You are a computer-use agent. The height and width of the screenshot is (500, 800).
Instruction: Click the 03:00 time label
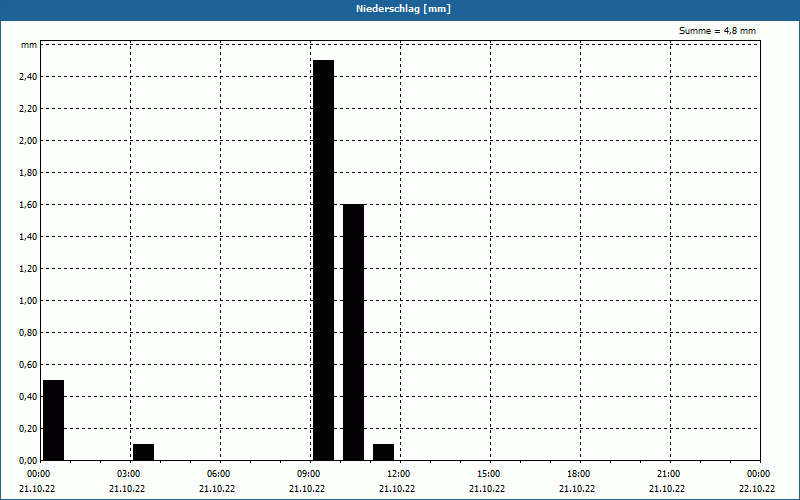(x=131, y=474)
